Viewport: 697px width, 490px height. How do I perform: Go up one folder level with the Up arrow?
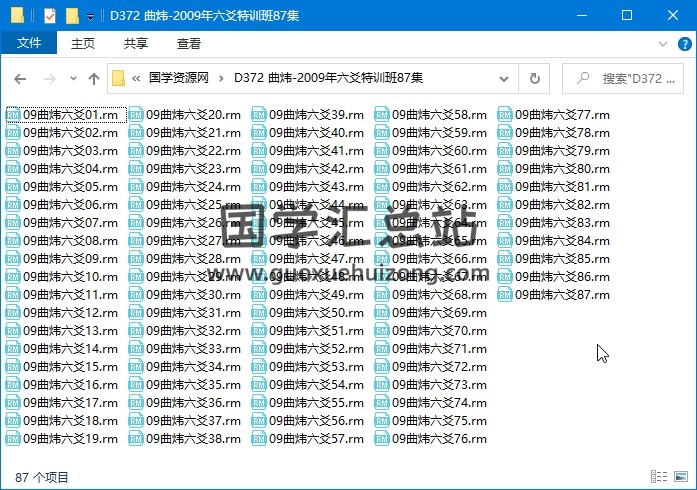click(x=93, y=78)
